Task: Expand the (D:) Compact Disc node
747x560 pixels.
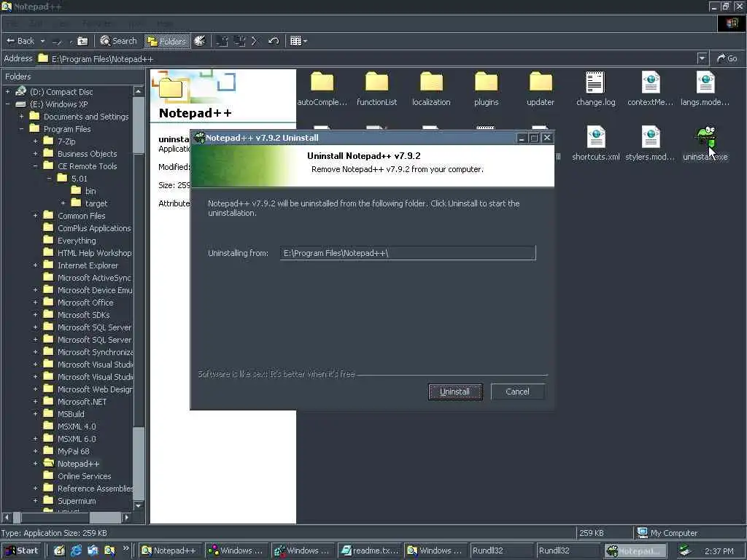Action: coord(7,91)
